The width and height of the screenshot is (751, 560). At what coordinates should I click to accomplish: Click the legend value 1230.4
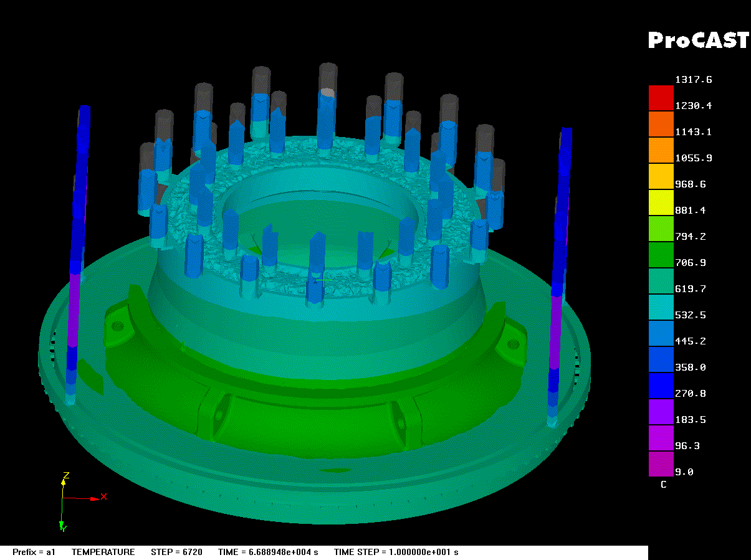point(694,106)
